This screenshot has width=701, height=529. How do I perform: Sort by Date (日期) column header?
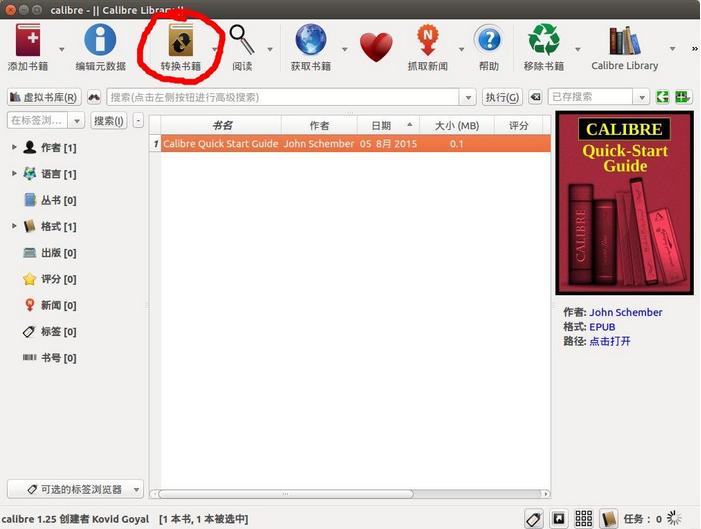point(389,125)
